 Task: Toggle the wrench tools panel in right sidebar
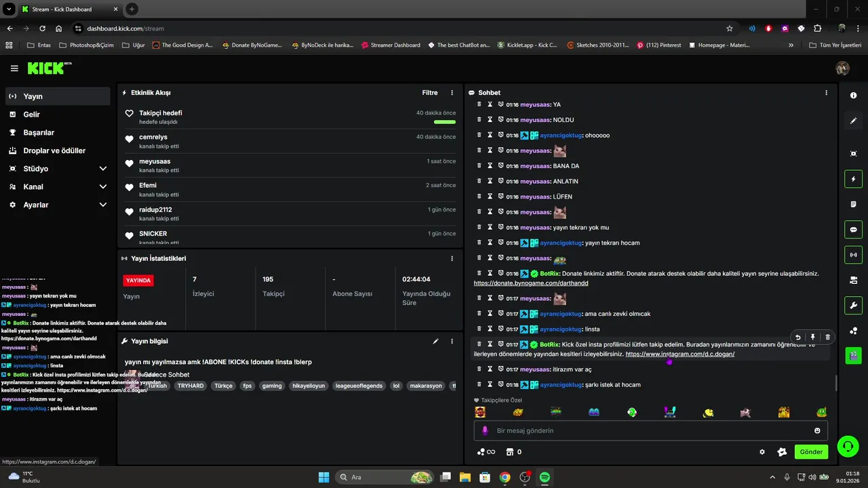pyautogui.click(x=853, y=305)
